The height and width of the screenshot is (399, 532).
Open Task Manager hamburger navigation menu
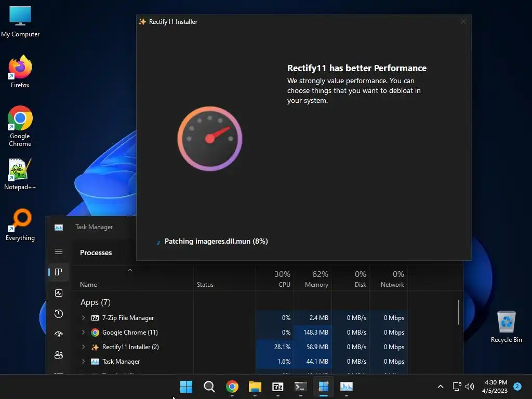pos(59,252)
